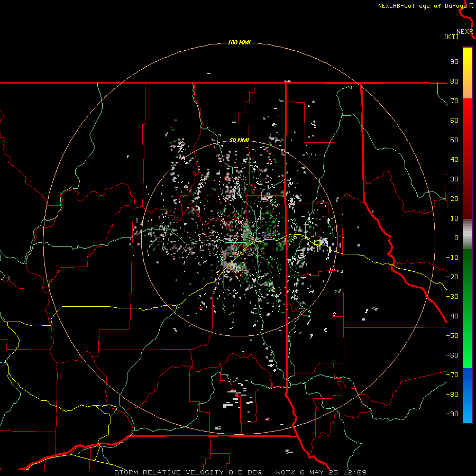This screenshot has height=476, width=476.
Task: Click the -70 value on velocity scale
Action: tap(452, 375)
